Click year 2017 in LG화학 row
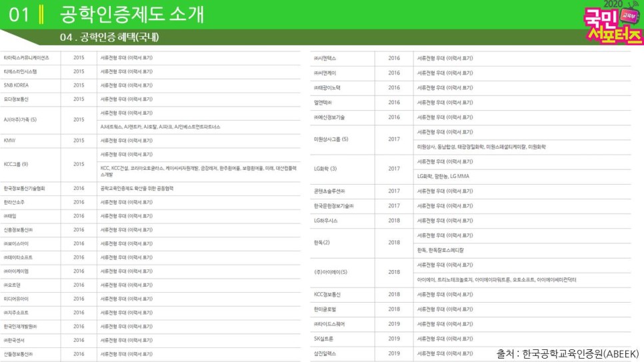644x362 pixels. click(394, 169)
